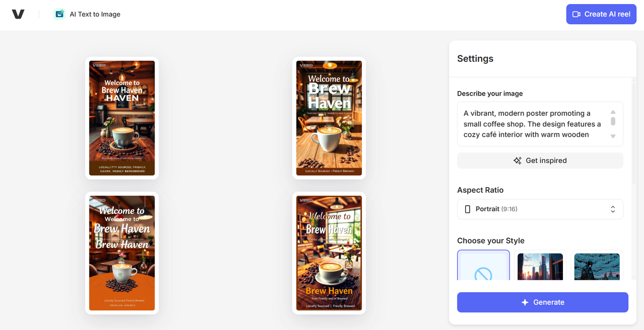The height and width of the screenshot is (330, 644).
Task: Open the AI Text to Image title
Action: (95, 14)
